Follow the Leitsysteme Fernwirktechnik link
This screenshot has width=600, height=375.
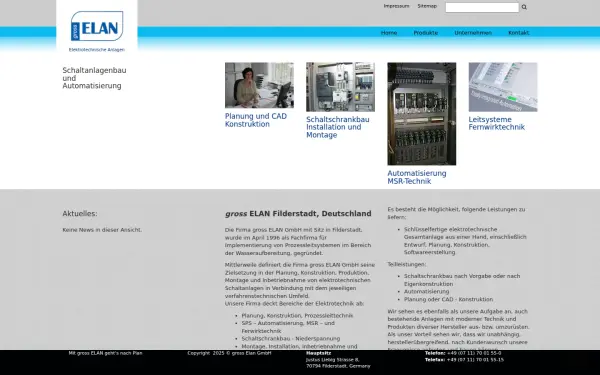point(497,123)
